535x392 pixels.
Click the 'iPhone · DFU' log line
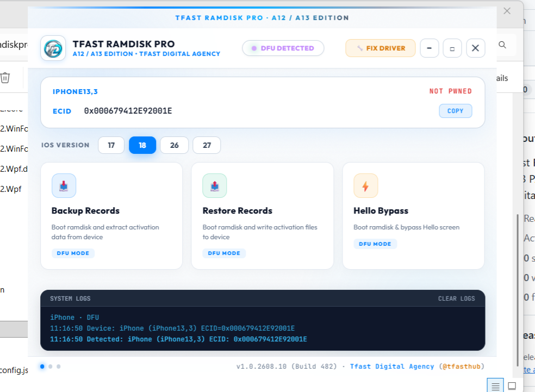click(74, 318)
